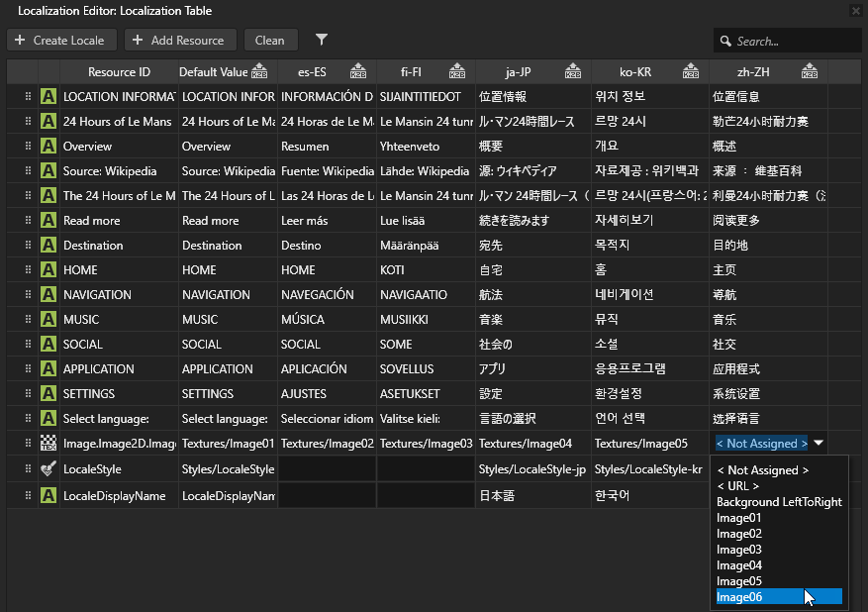This screenshot has width=868, height=612.
Task: Click the Clean button
Action: click(271, 41)
